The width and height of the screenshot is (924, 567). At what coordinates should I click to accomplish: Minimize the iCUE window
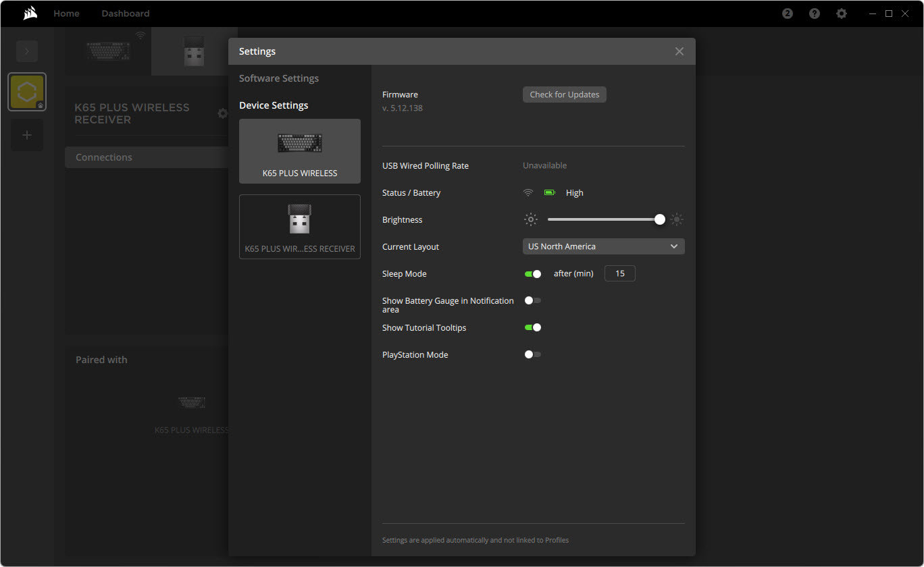pos(873,13)
